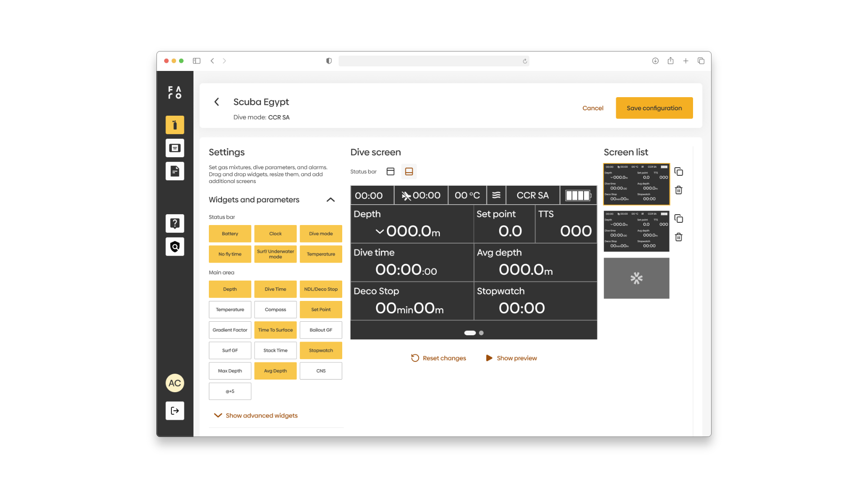Collapse Widgets and parameters section
Screen dimensions: 868x488
(330, 200)
